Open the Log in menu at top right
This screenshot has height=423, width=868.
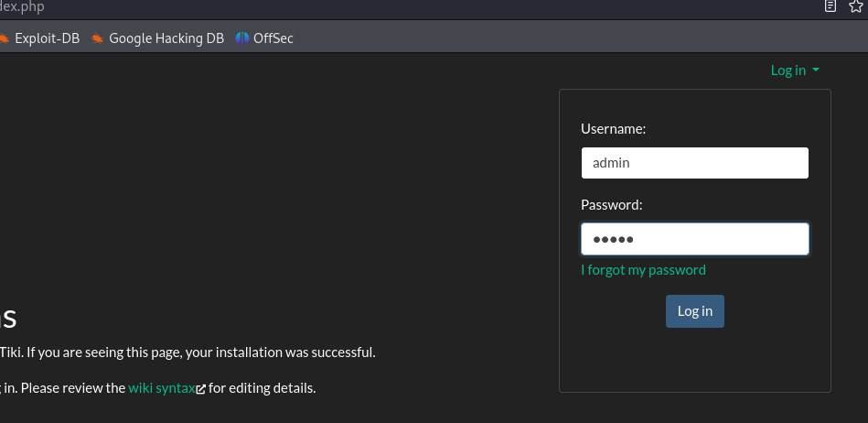(788, 70)
